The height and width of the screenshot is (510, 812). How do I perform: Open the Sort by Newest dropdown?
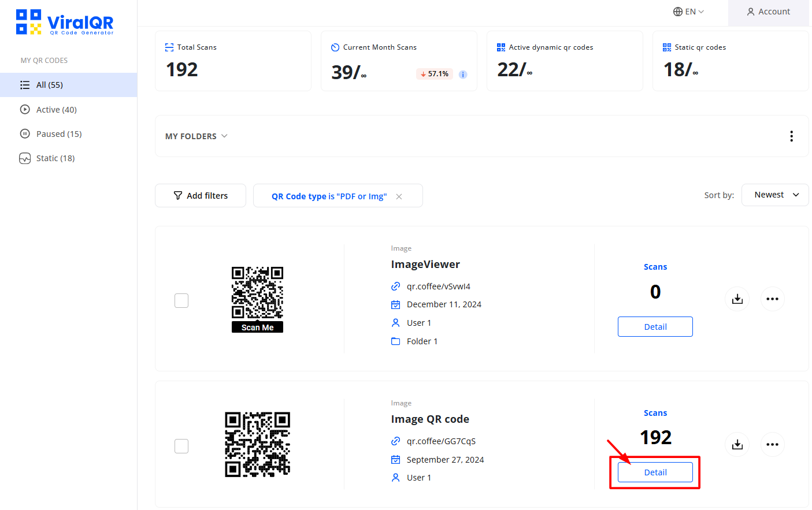coord(775,195)
